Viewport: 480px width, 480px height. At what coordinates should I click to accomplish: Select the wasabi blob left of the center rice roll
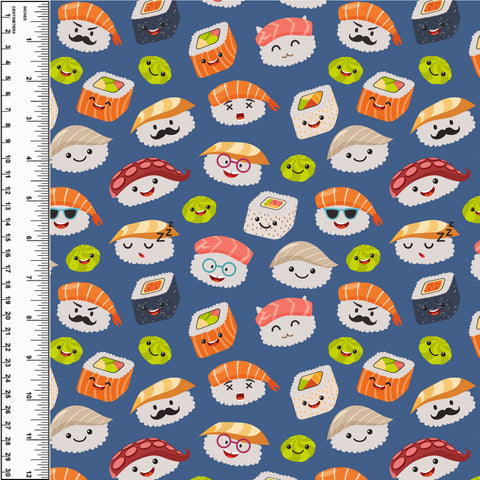[199, 210]
